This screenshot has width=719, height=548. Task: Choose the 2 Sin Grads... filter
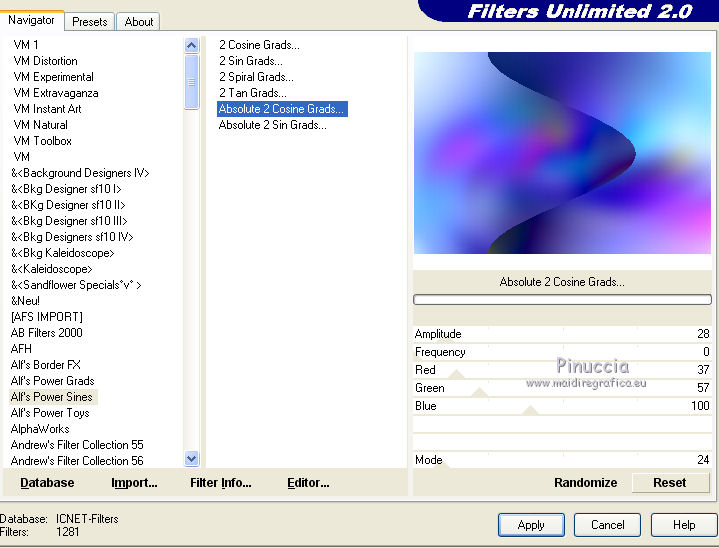coord(250,61)
